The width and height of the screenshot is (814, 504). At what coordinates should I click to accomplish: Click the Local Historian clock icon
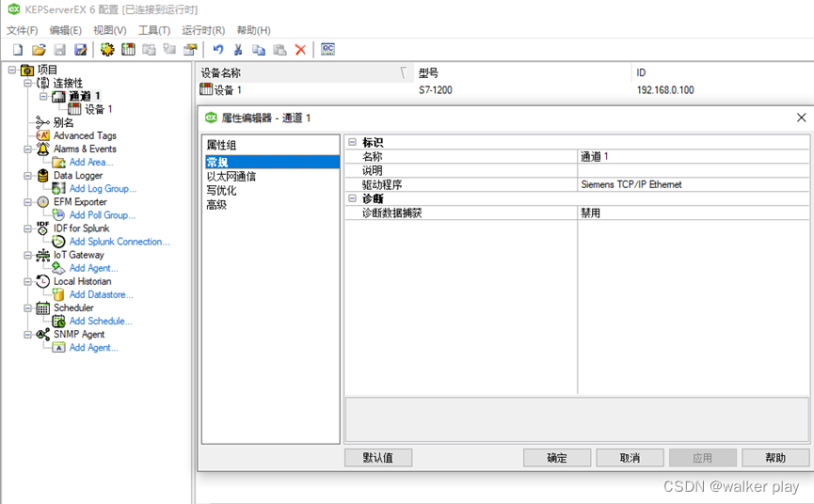click(x=43, y=281)
